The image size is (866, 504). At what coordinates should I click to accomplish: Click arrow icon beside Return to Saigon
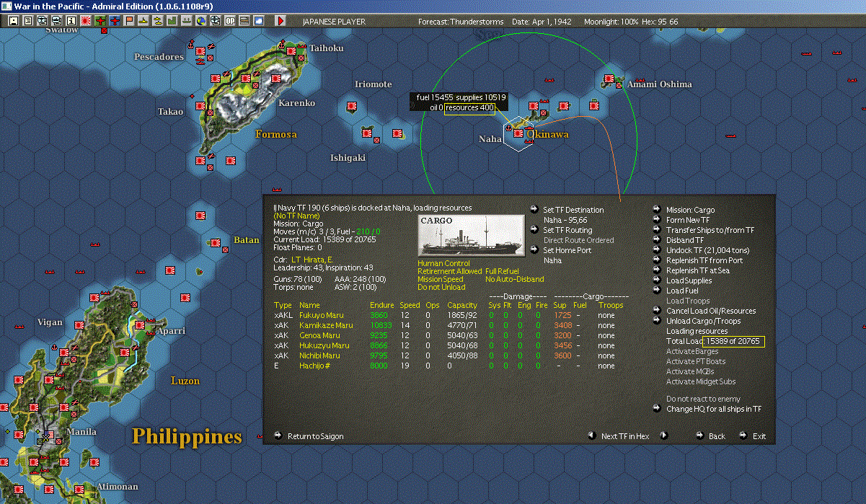click(x=278, y=436)
